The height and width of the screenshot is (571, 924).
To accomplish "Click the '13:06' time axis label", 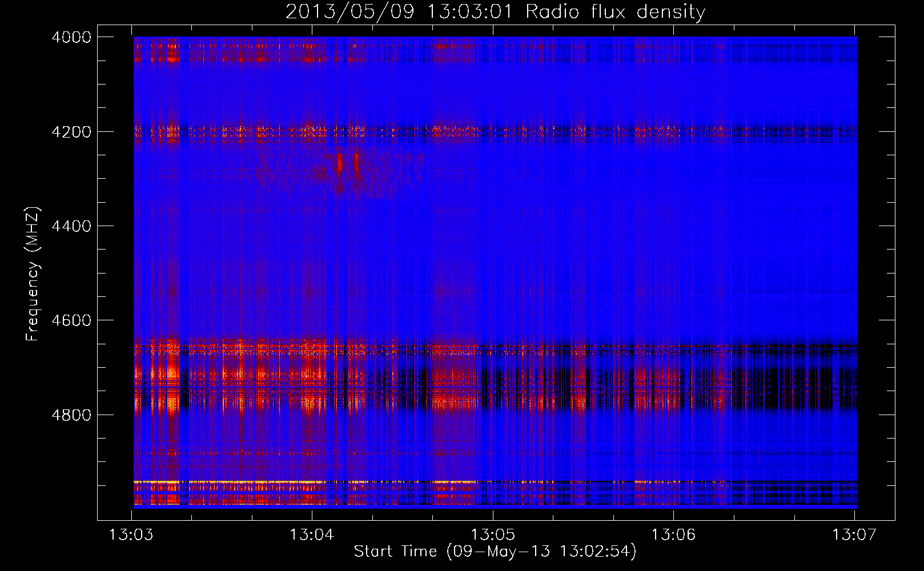I will click(x=674, y=535).
